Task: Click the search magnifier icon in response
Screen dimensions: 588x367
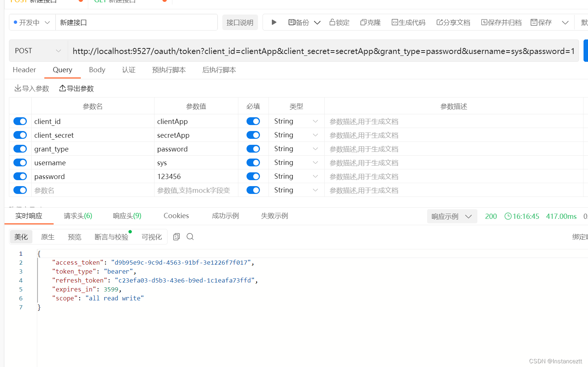Action: point(190,237)
